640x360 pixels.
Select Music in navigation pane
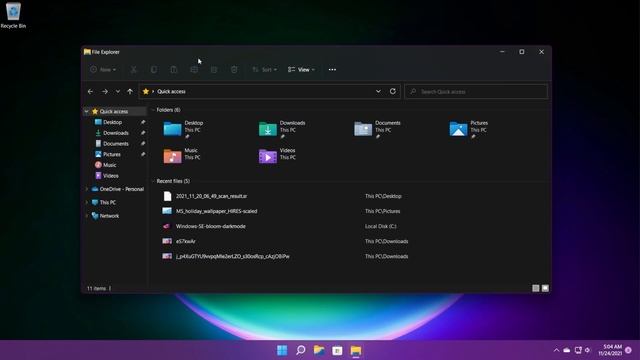tap(109, 165)
